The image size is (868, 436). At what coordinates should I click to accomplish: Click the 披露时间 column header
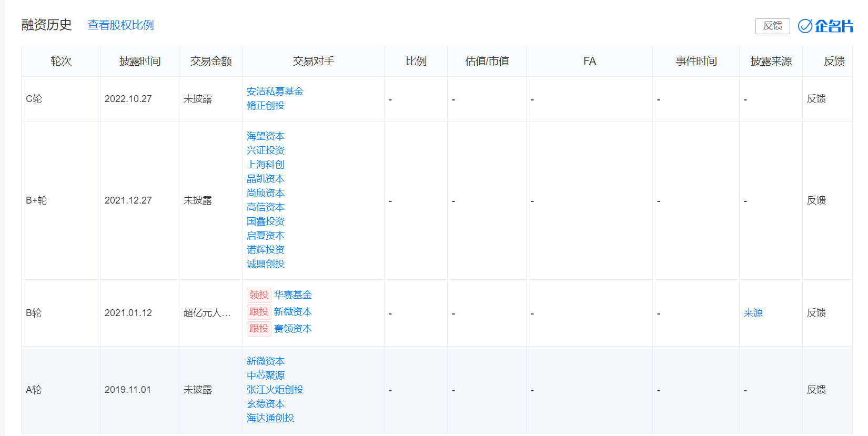pos(140,62)
